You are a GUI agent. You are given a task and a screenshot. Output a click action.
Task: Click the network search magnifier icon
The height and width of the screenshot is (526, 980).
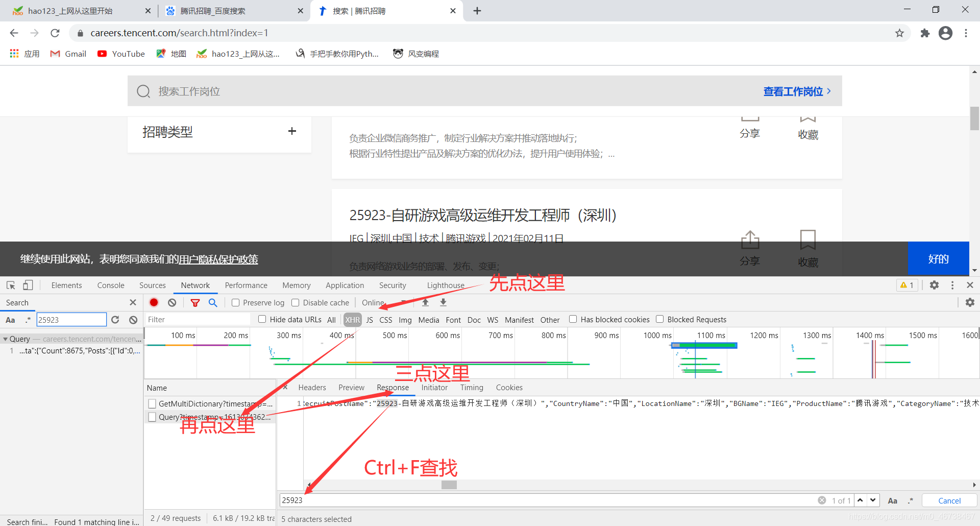[213, 302]
